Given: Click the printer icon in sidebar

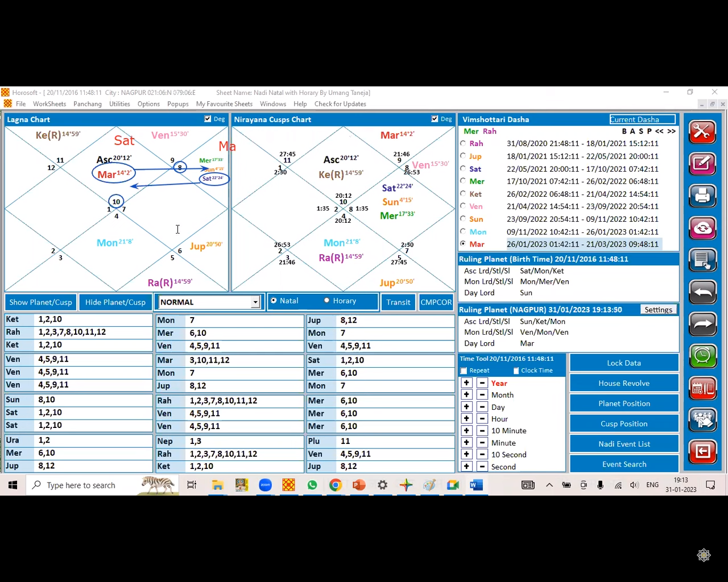Looking at the screenshot, I should tap(702, 196).
